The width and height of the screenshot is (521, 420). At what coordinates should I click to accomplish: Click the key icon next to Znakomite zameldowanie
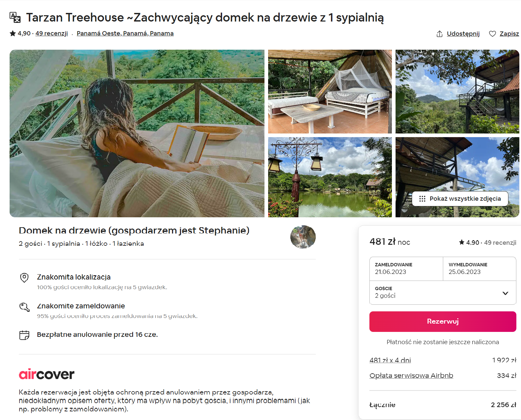click(24, 307)
